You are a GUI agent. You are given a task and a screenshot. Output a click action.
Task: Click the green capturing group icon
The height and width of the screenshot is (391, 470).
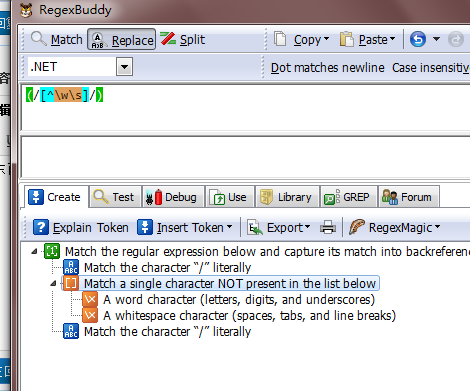point(52,251)
